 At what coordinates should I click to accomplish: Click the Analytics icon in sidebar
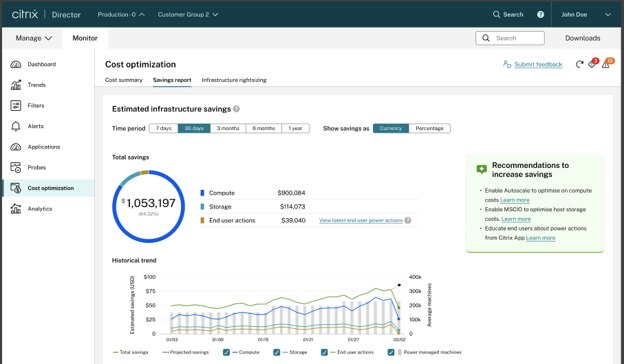pos(17,209)
